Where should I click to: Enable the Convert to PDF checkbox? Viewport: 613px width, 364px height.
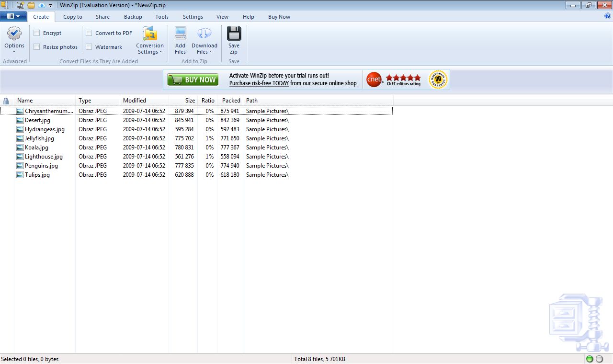tap(89, 33)
